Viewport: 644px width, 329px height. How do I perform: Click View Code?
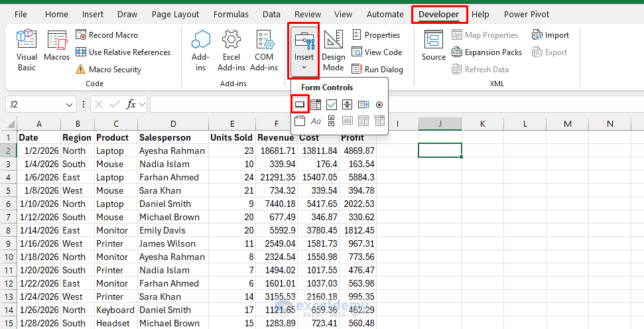tap(377, 52)
